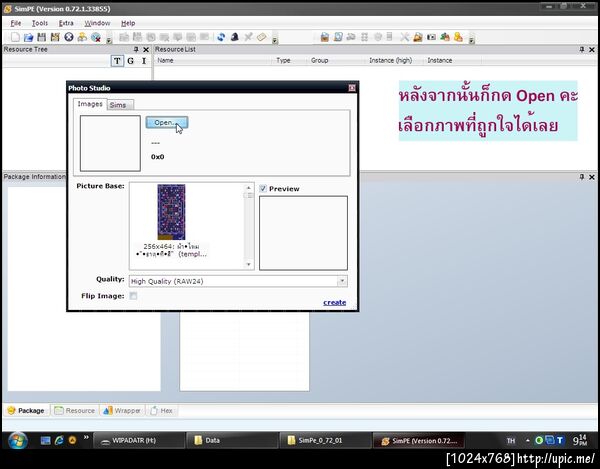
Task: Toggle the Preview checkbox
Action: pyautogui.click(x=263, y=188)
